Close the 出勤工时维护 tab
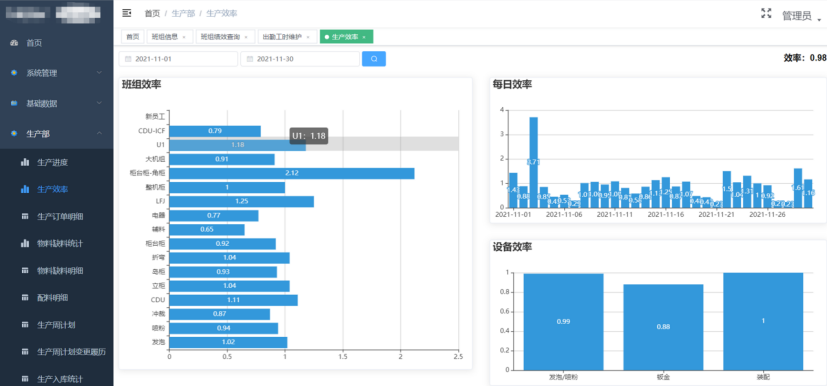 (308, 37)
